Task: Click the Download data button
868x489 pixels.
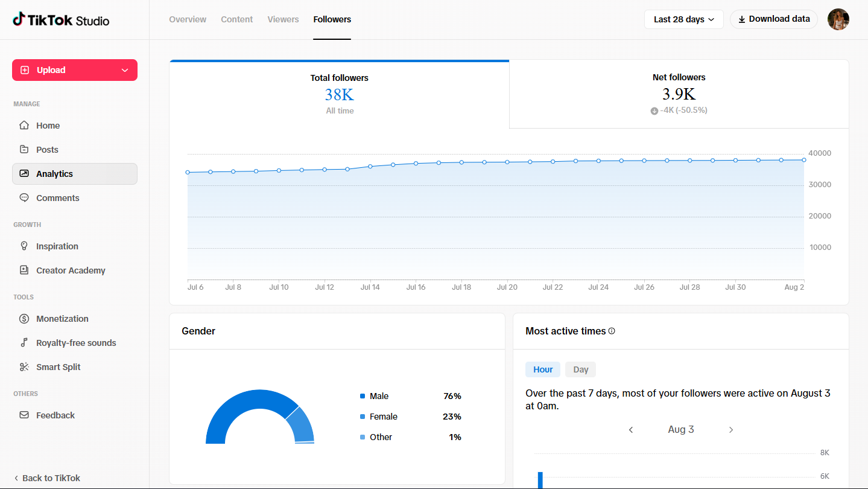Action: pos(774,19)
